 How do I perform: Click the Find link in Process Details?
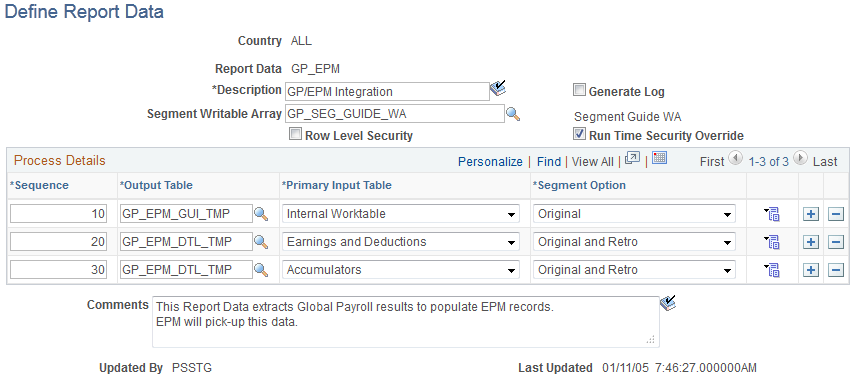tap(548, 161)
